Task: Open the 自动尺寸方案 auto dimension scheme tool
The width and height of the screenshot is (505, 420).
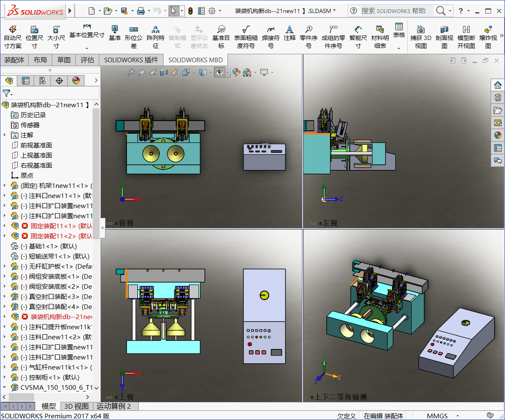Action: pyautogui.click(x=12, y=37)
